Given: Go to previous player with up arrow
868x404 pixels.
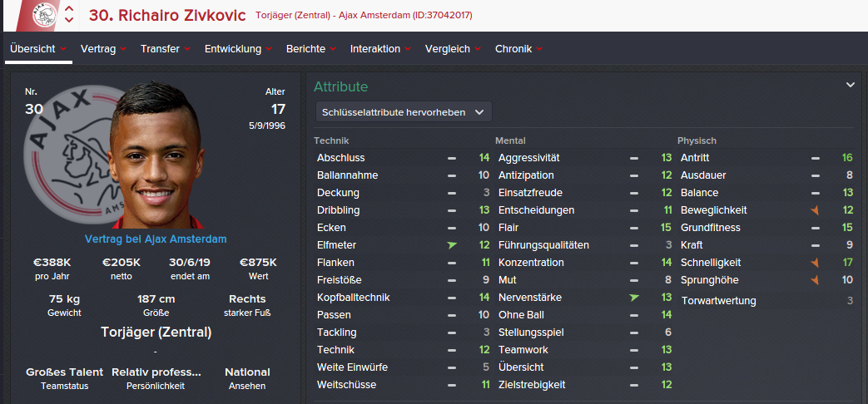Looking at the screenshot, I should [x=69, y=9].
